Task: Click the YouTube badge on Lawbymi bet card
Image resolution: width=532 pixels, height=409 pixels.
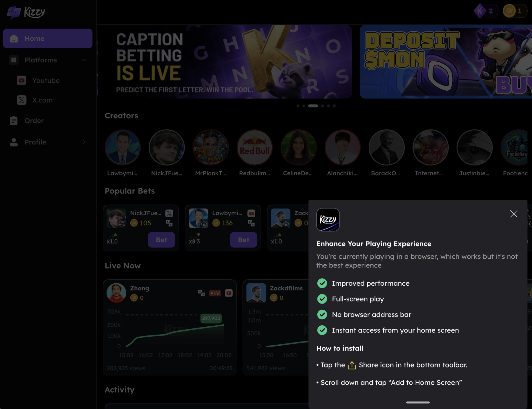Action: coord(251,213)
